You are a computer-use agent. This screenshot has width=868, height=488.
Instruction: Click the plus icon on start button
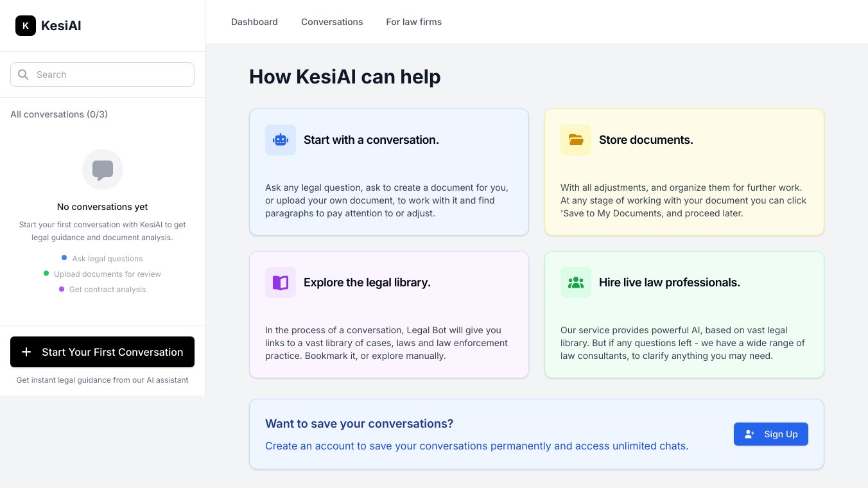(26, 352)
